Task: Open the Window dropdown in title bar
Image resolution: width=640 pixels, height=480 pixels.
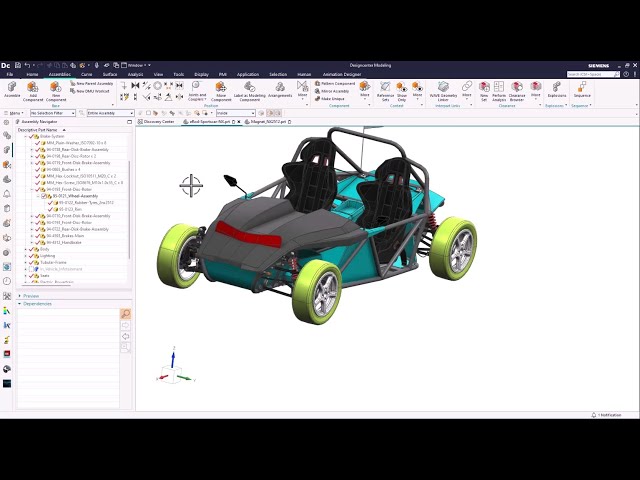Action: click(136, 65)
